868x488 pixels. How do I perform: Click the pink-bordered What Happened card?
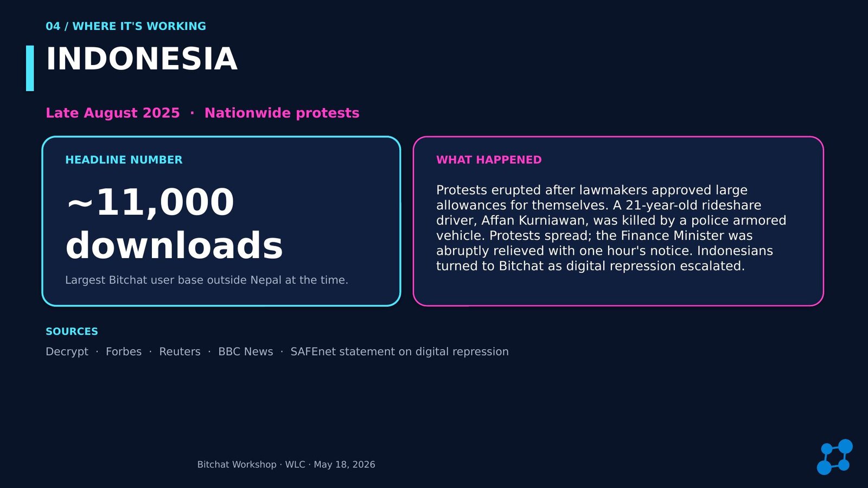618,221
